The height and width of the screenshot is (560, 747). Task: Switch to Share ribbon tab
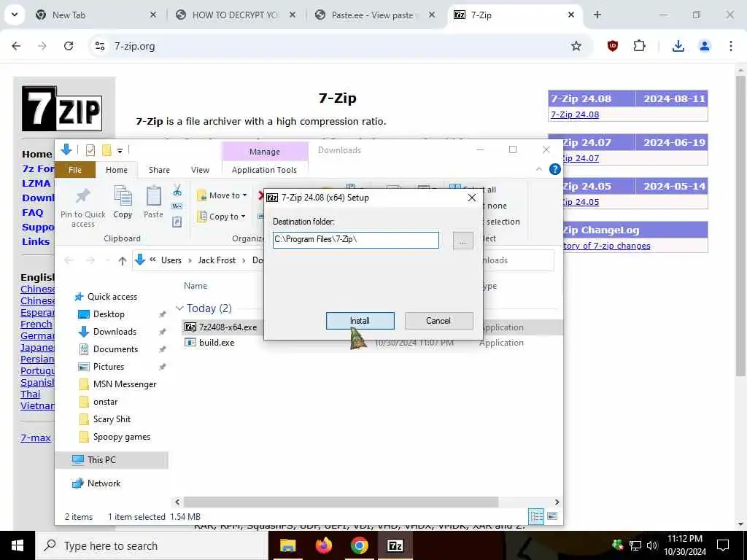tap(159, 170)
